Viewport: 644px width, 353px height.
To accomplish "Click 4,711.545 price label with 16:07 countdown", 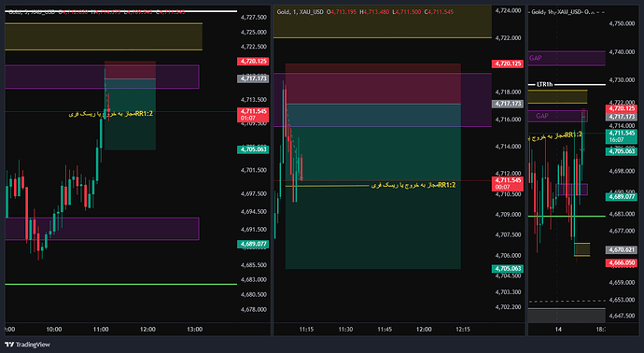I will tap(622, 136).
